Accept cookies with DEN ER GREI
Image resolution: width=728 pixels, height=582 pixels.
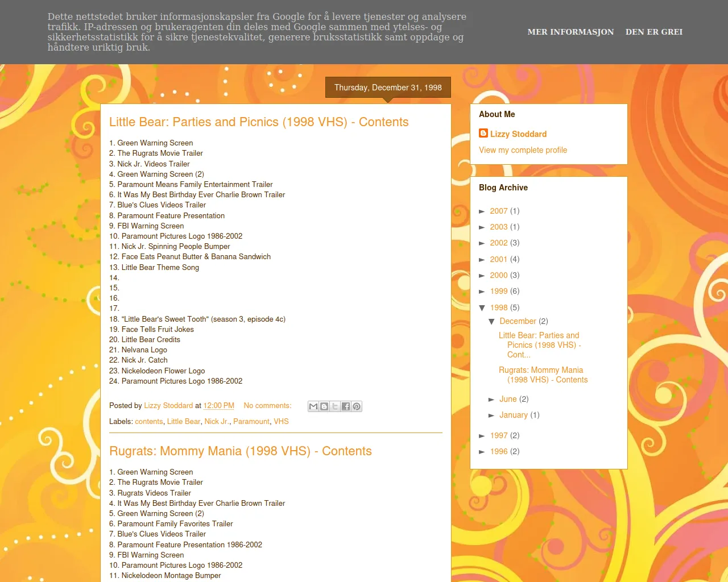(654, 32)
